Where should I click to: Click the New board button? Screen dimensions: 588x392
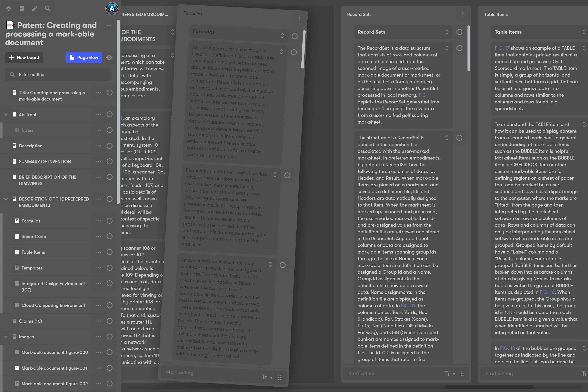24,58
